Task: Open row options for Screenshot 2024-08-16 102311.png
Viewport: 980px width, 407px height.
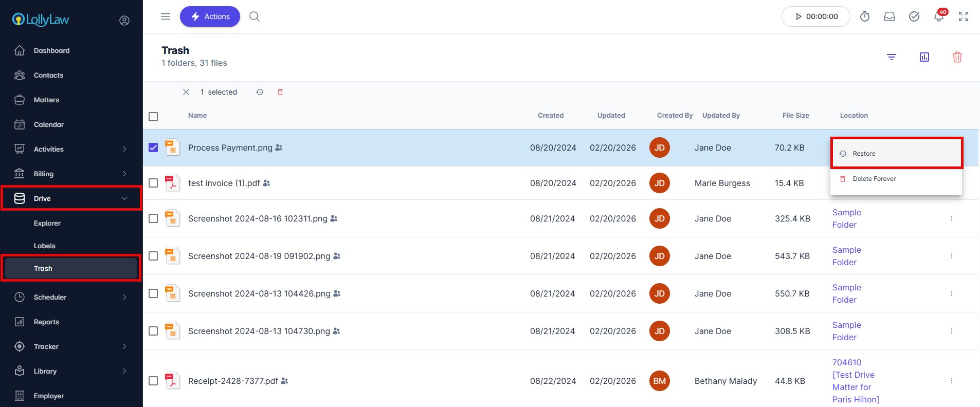Action: (952, 218)
